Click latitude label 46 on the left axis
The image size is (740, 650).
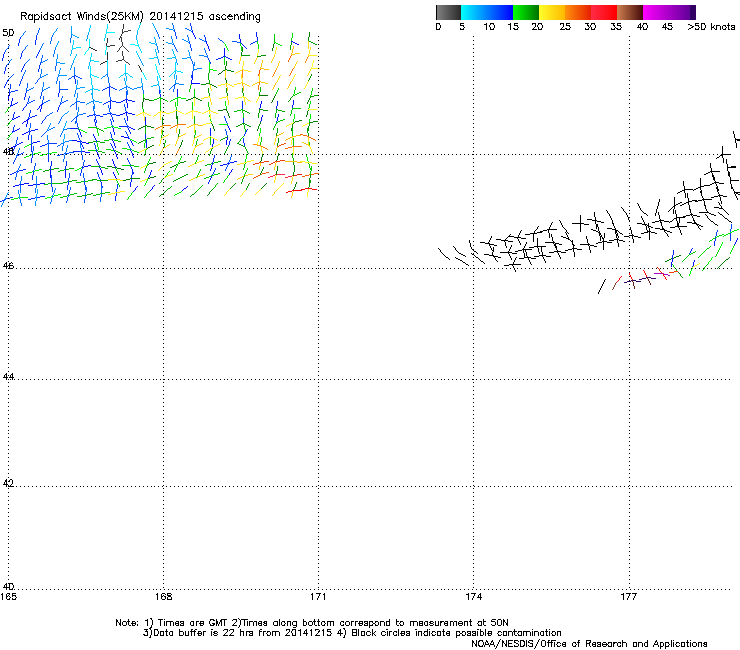8,266
